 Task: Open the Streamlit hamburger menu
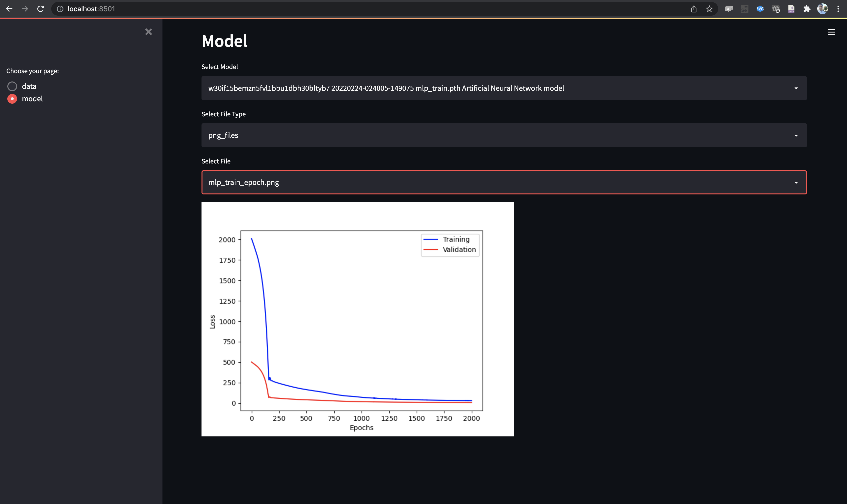(831, 32)
